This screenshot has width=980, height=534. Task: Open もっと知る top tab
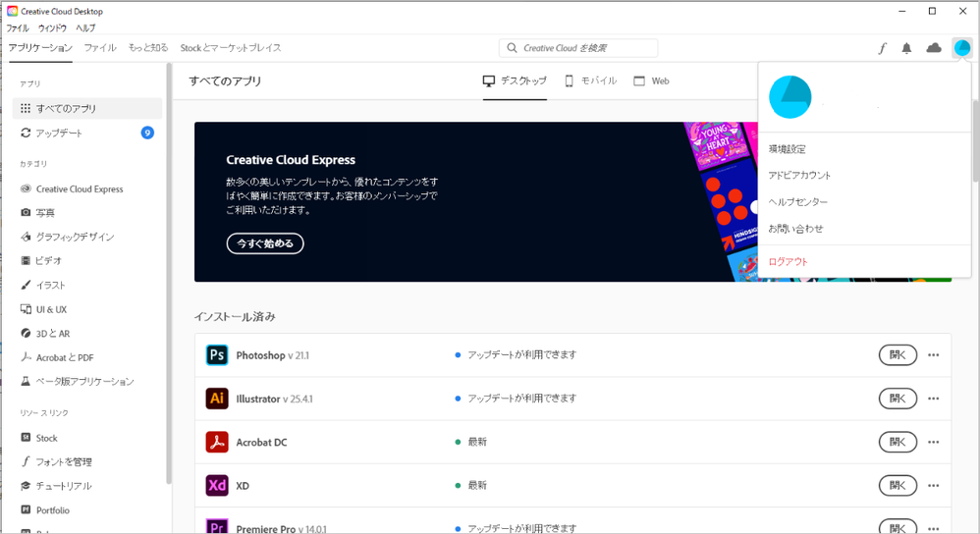point(148,48)
